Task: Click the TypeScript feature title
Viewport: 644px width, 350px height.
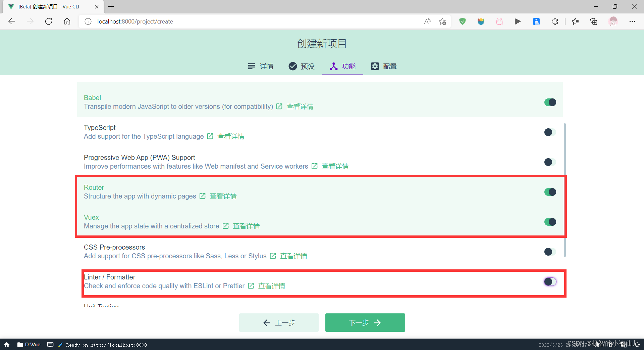Action: tap(100, 128)
